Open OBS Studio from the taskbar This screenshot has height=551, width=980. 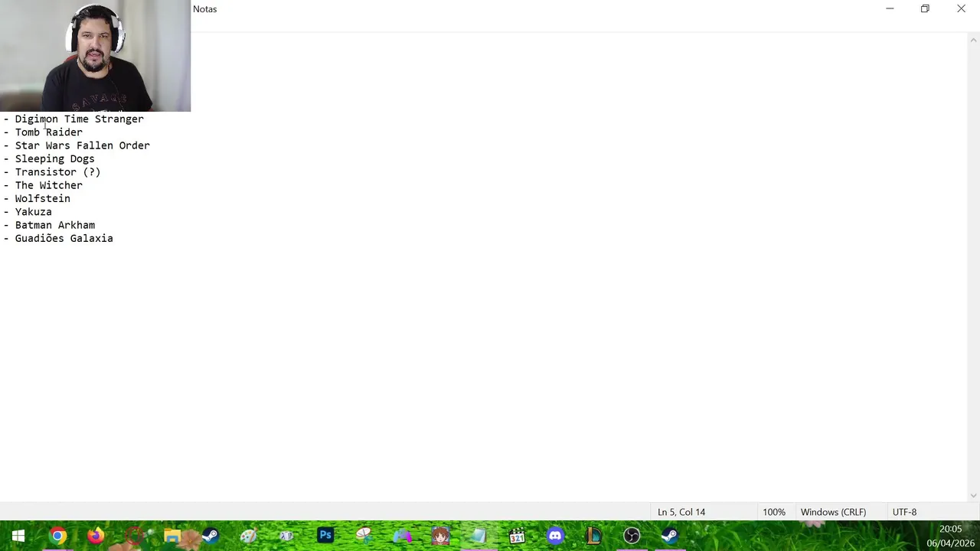point(632,536)
